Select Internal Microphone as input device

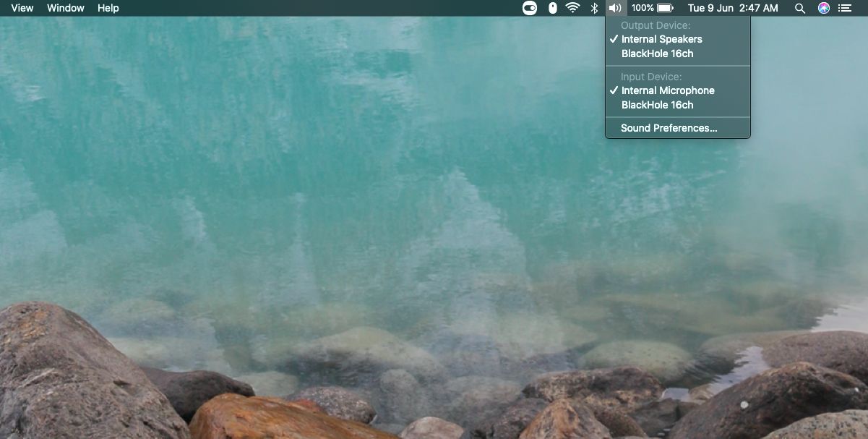(x=678, y=90)
